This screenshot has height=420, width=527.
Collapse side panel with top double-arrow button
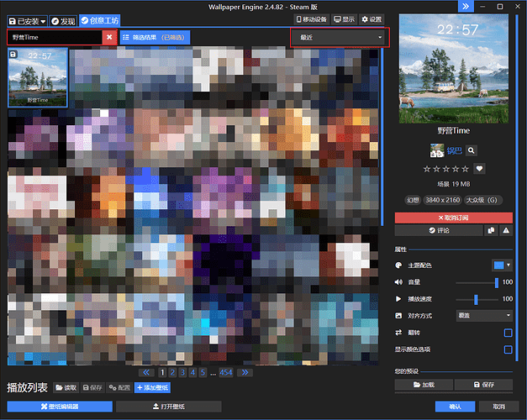[466, 7]
